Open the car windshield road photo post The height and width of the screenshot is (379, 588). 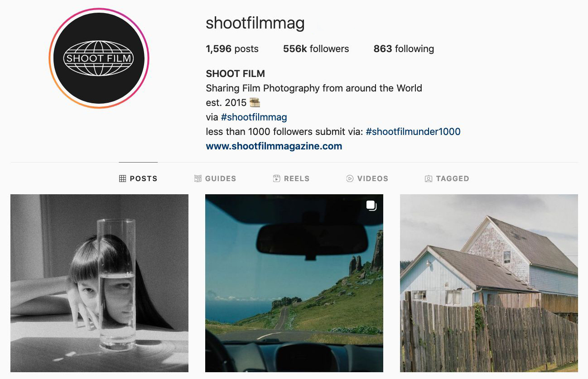294,283
